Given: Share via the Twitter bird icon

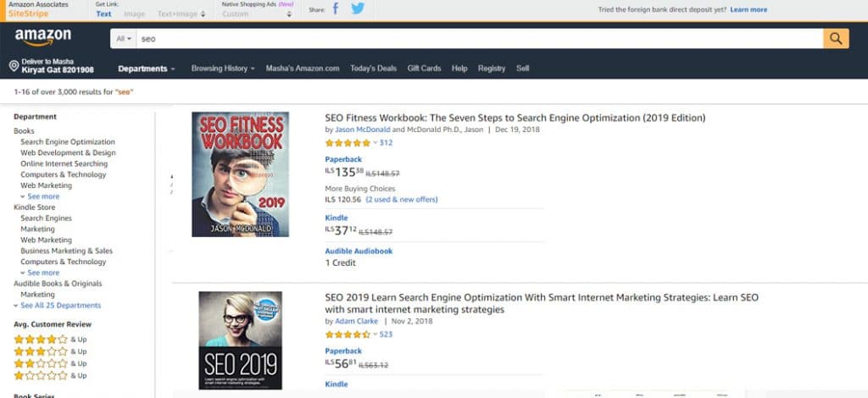Looking at the screenshot, I should [358, 9].
